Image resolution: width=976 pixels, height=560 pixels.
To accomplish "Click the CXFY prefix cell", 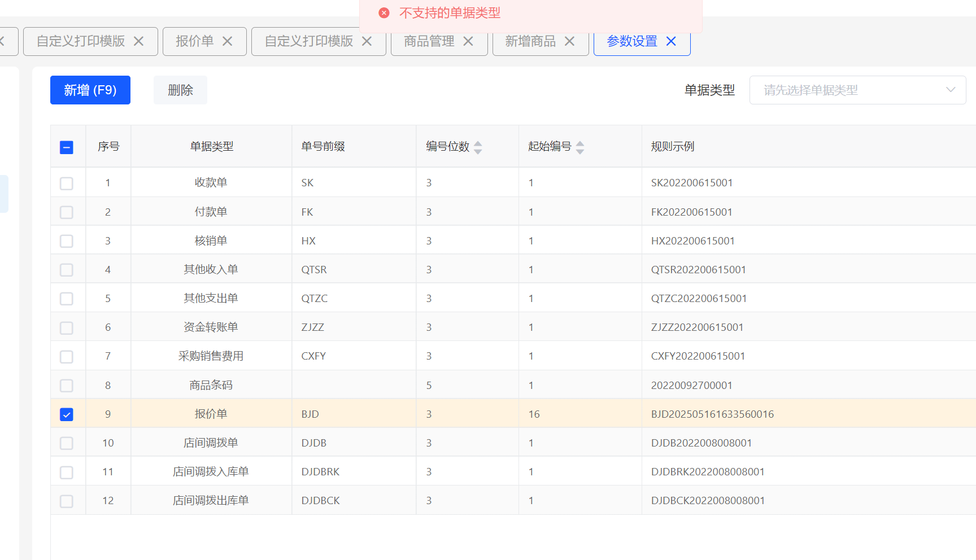I will point(354,356).
